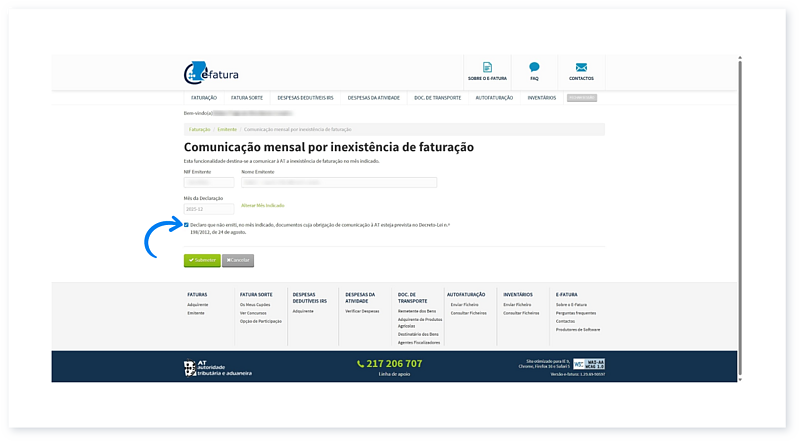Click the Cancelar button
The width and height of the screenshot is (800, 442).
238,260
